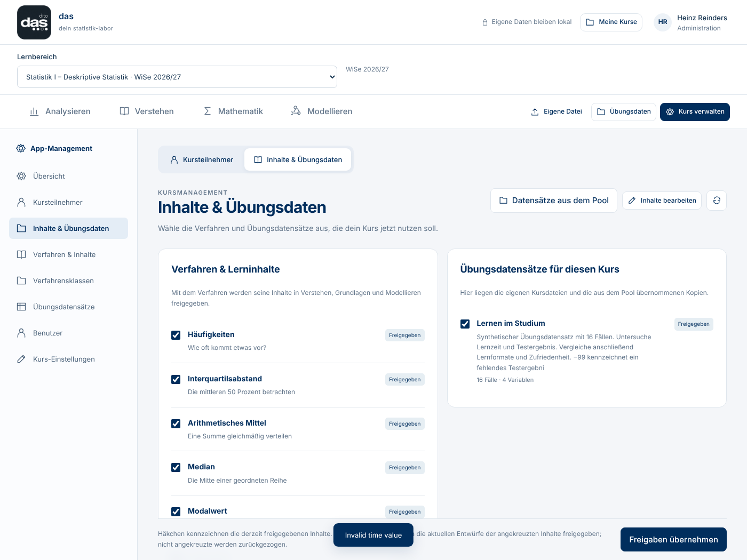Open Kursteilnehmer in the sidebar
The height and width of the screenshot is (560, 747).
click(x=68, y=202)
